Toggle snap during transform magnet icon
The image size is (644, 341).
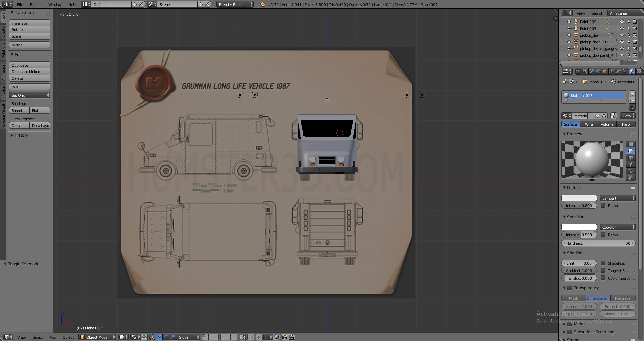pos(259,337)
